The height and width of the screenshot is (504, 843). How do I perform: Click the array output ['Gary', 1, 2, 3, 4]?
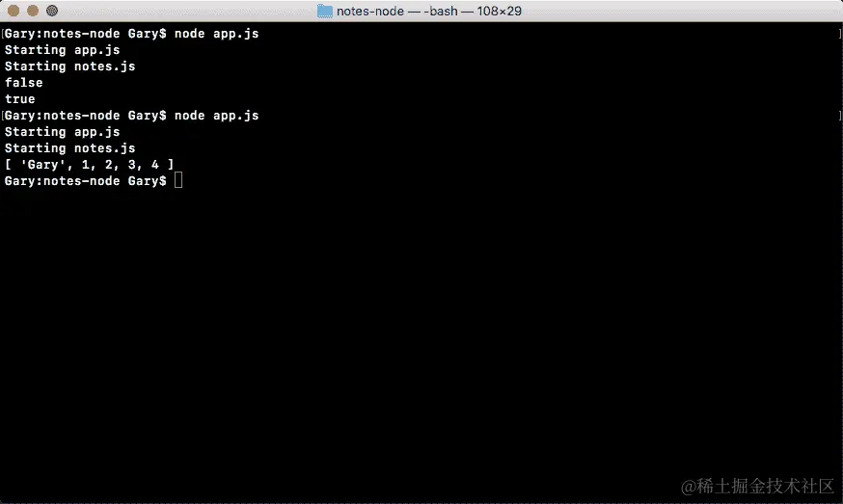90,165
